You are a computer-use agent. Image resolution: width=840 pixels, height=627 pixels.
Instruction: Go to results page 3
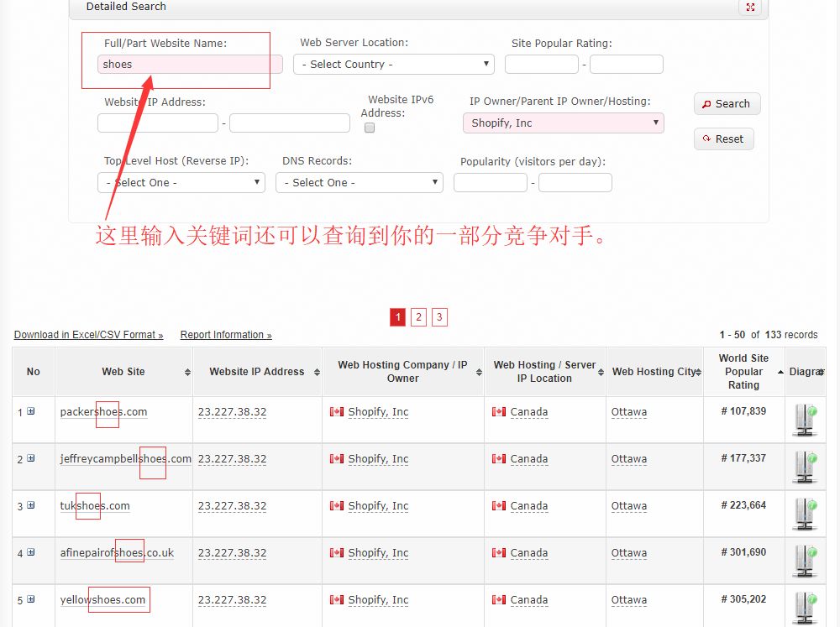click(439, 317)
